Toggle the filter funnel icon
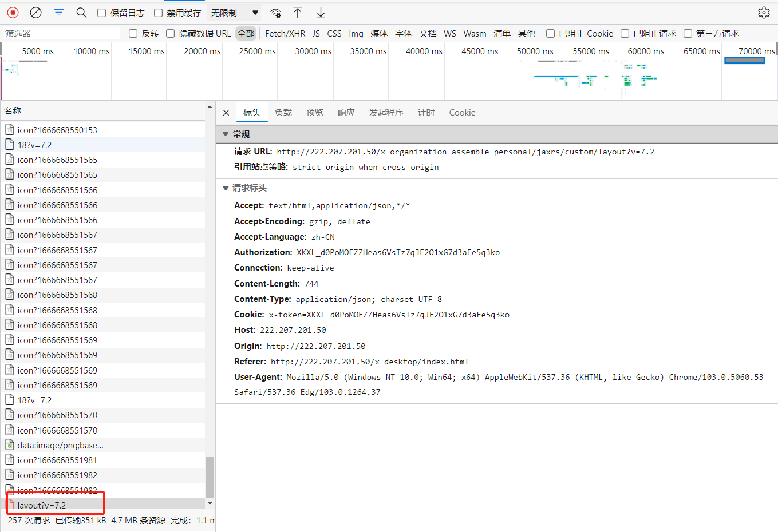778x532 pixels. [58, 13]
